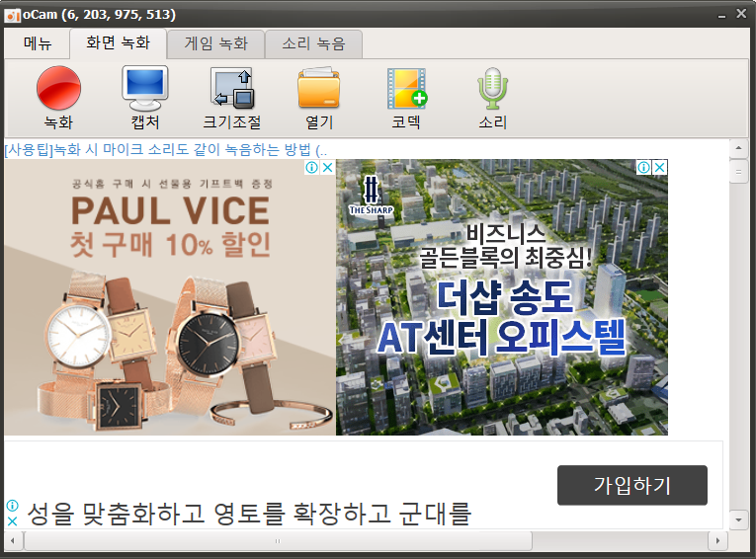Click the vertical scrollbar down arrow
The height and width of the screenshot is (559, 756).
(738, 519)
